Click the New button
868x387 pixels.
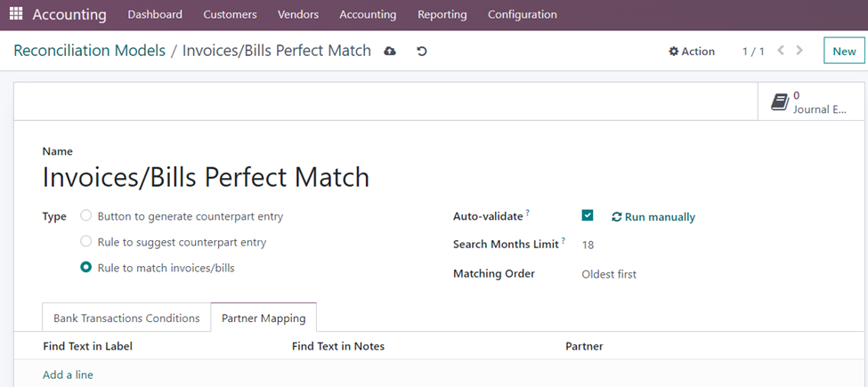(843, 52)
